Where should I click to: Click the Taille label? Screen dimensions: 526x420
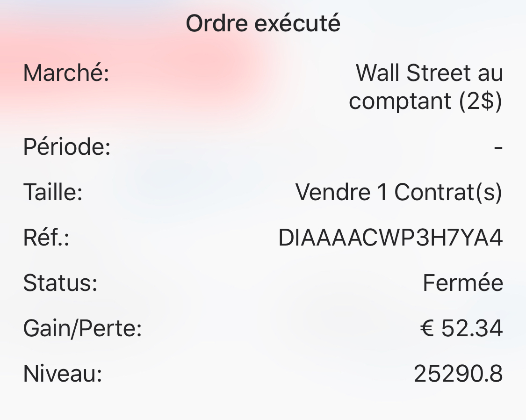[x=53, y=192]
